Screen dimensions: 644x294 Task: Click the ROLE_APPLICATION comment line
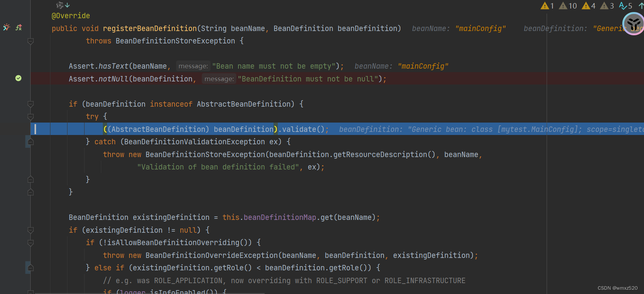click(x=284, y=280)
